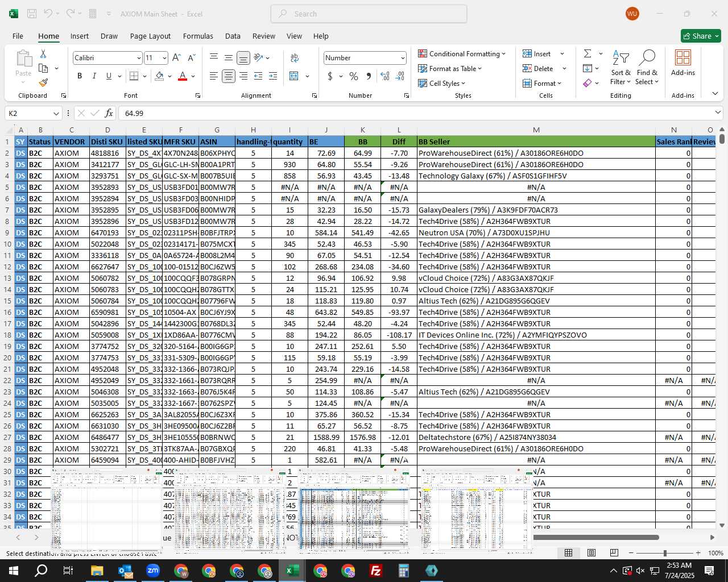Switch to the Data tab
728x582 pixels.
click(x=233, y=36)
